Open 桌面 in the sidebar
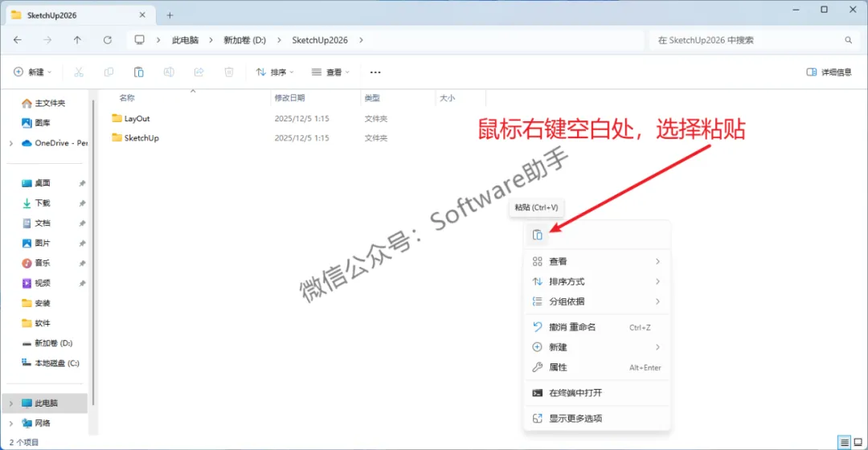The image size is (868, 450). (x=36, y=183)
